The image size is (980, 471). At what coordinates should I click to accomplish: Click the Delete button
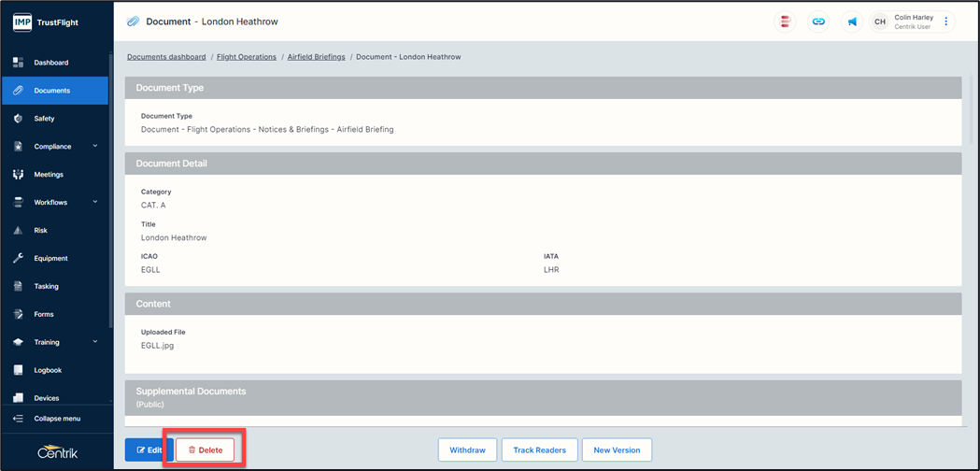click(x=205, y=450)
